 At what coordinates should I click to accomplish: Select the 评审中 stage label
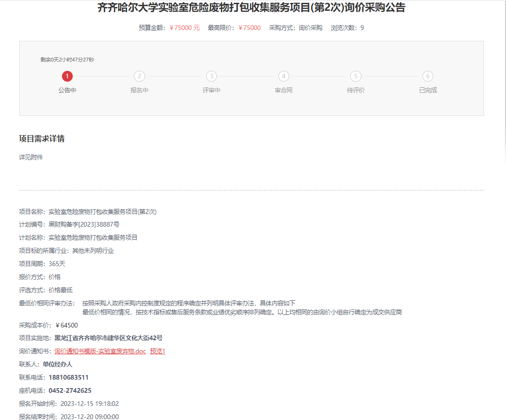pos(211,90)
